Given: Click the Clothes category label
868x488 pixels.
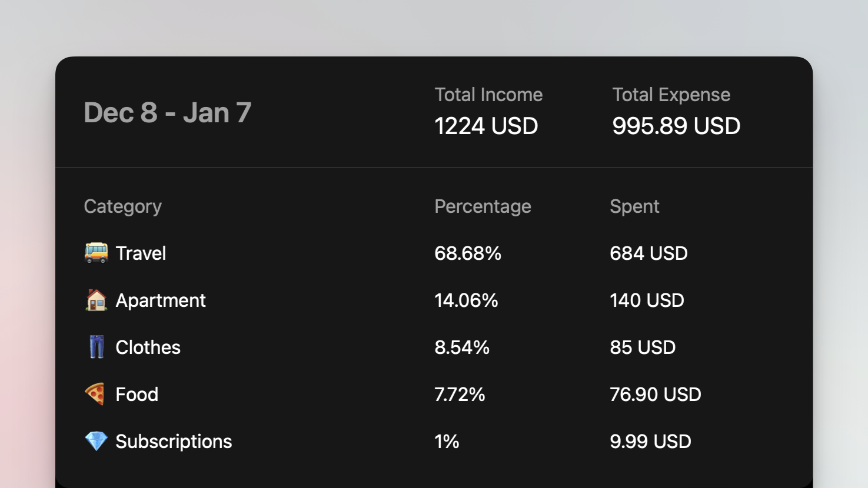Looking at the screenshot, I should pyautogui.click(x=148, y=347).
